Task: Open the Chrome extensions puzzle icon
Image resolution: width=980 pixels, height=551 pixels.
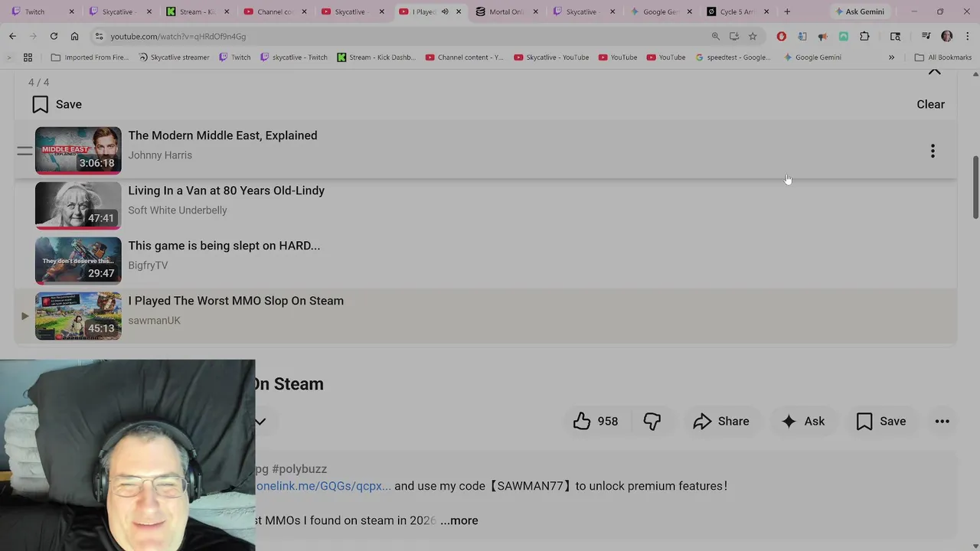Action: click(864, 36)
